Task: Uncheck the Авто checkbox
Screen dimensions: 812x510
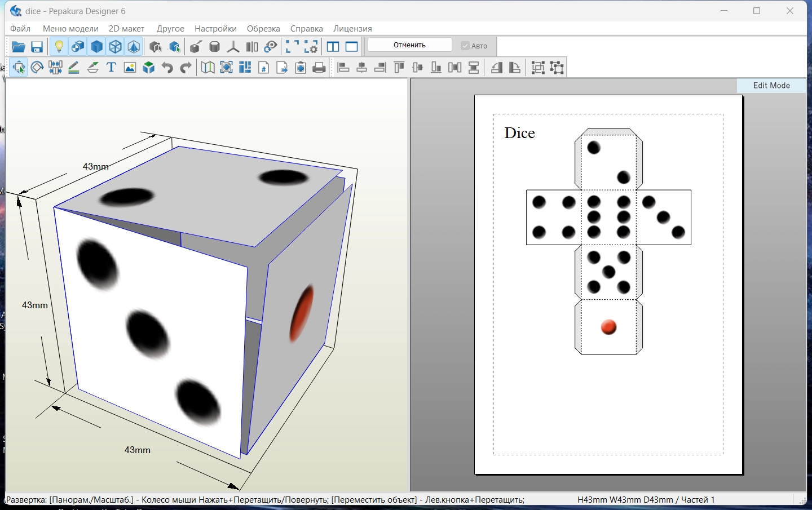Action: (465, 46)
